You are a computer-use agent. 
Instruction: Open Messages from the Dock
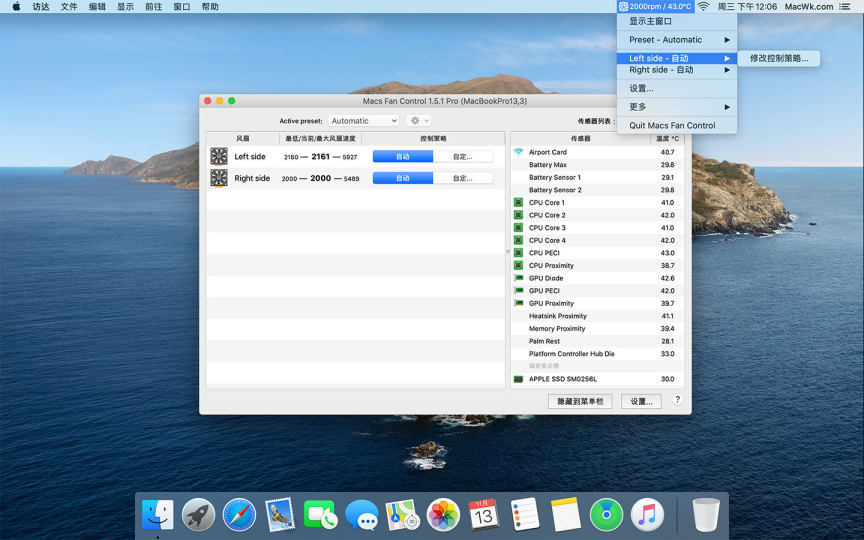(x=361, y=514)
